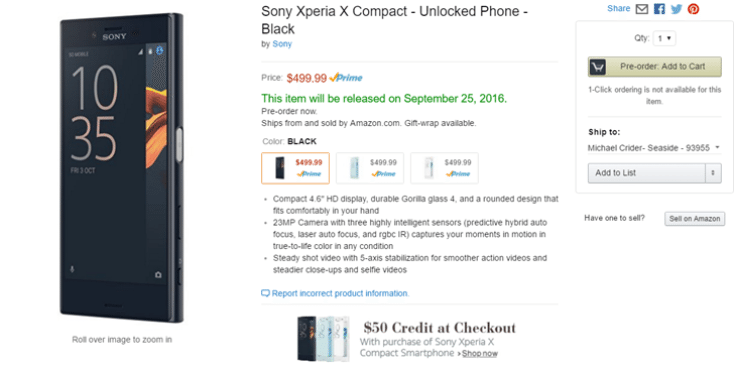
Task: Click the Add to List button
Action: click(646, 173)
